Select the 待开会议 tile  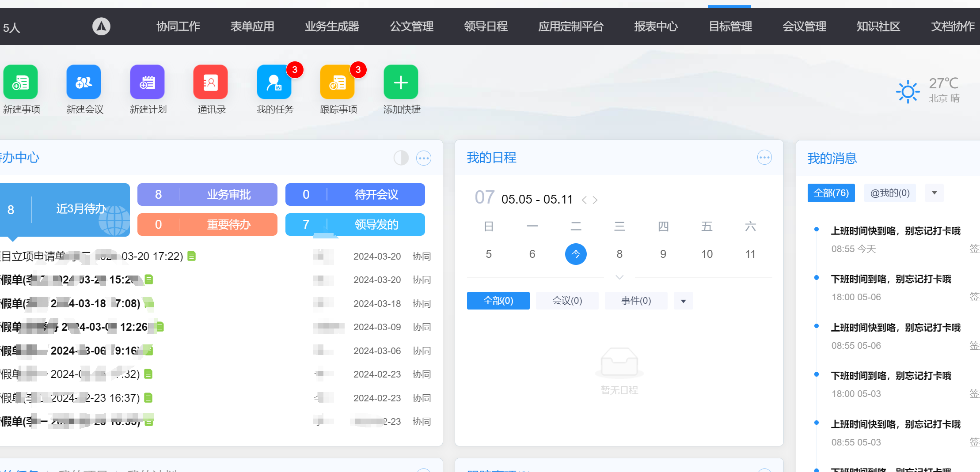pos(355,195)
